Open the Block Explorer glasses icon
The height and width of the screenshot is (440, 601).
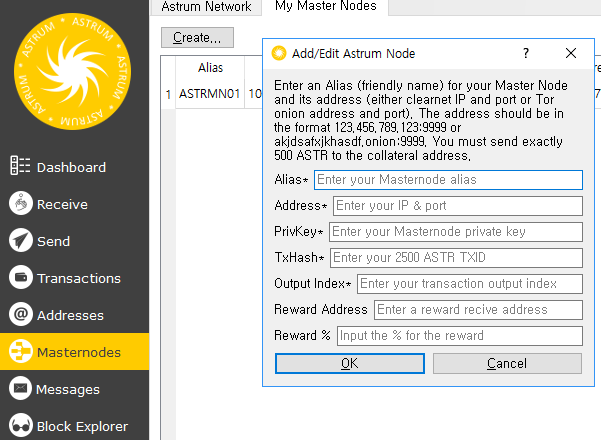coord(21,425)
